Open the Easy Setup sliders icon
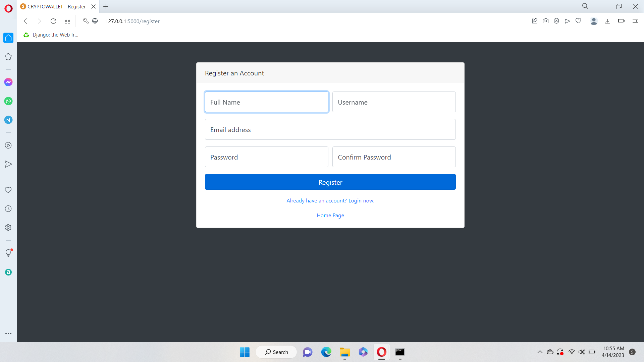This screenshot has width=644, height=362. [x=635, y=21]
